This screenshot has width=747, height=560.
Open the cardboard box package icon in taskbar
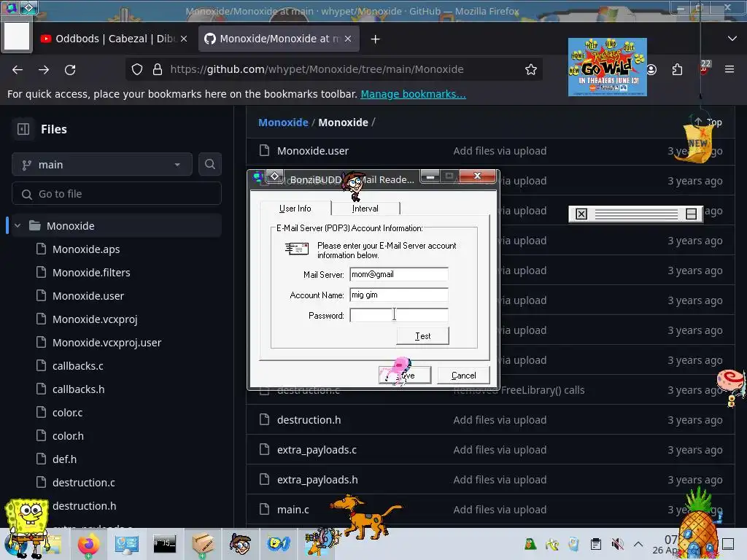pyautogui.click(x=203, y=544)
